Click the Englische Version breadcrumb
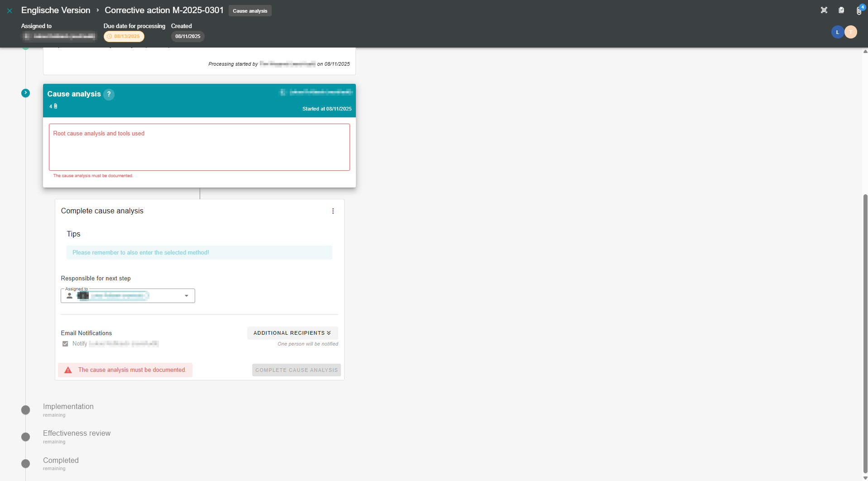The image size is (868, 481). tap(56, 10)
